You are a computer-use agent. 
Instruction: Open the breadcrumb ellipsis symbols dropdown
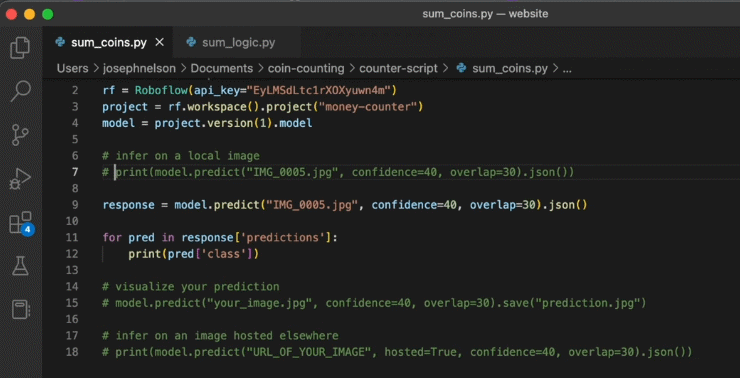(567, 69)
